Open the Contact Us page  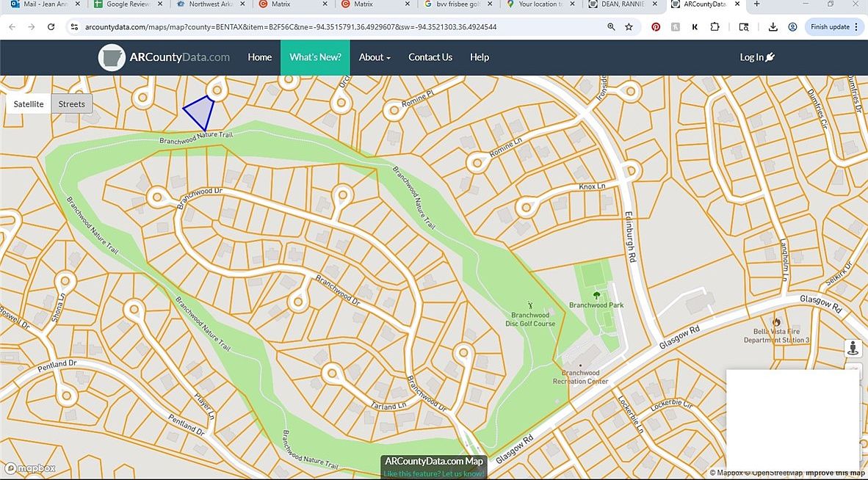(430, 57)
